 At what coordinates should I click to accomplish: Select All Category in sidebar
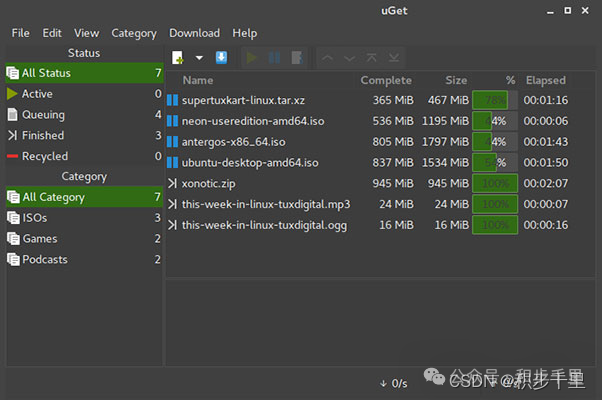pos(84,197)
